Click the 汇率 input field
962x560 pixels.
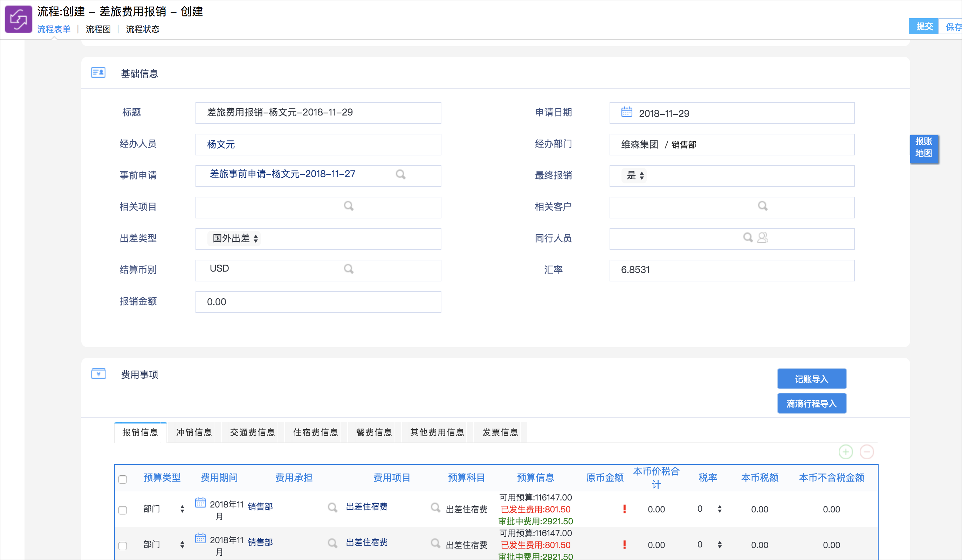pyautogui.click(x=732, y=271)
